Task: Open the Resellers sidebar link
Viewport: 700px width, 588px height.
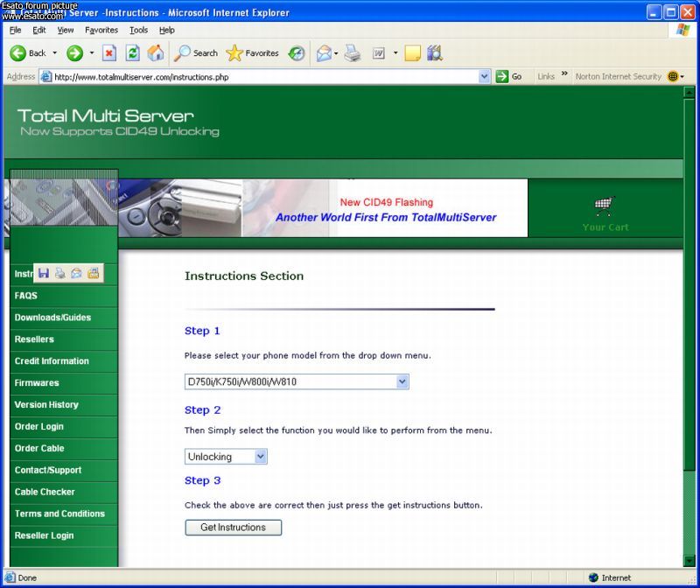Action: coord(34,339)
